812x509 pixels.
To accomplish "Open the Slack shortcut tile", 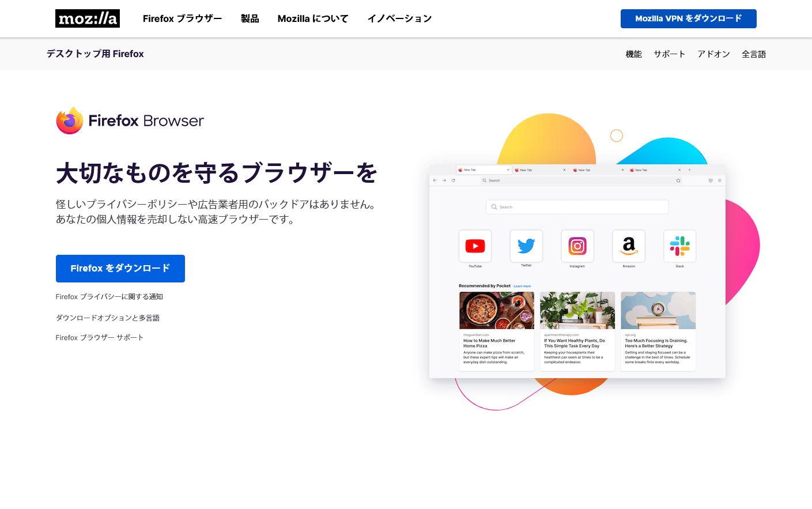I will [x=679, y=247].
